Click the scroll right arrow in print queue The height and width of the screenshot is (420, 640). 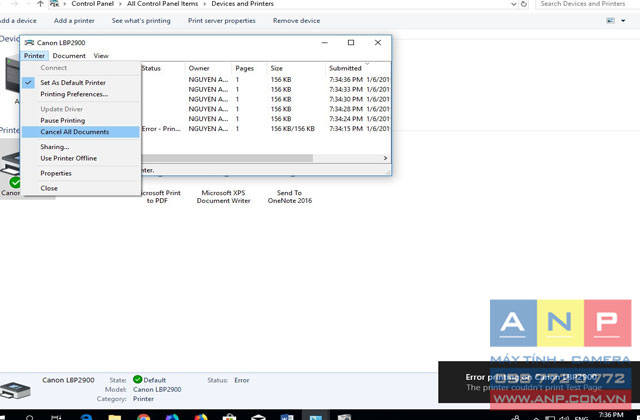(385, 158)
